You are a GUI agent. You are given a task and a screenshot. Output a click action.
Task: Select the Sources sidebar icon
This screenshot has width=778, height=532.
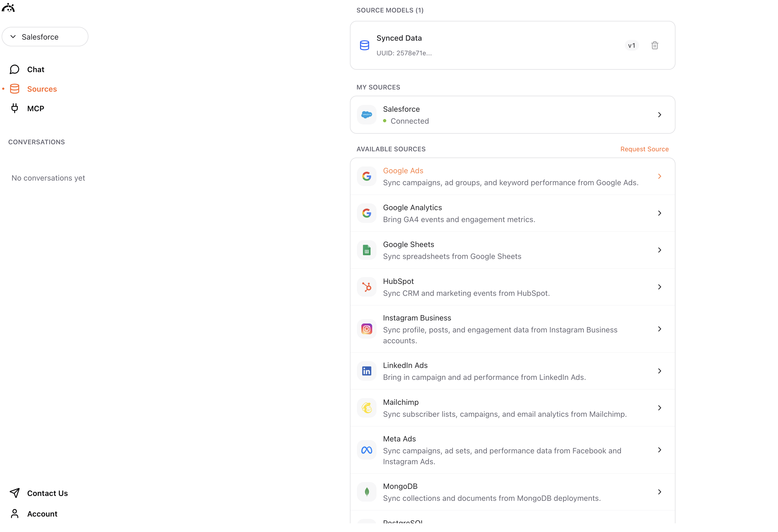tap(15, 89)
